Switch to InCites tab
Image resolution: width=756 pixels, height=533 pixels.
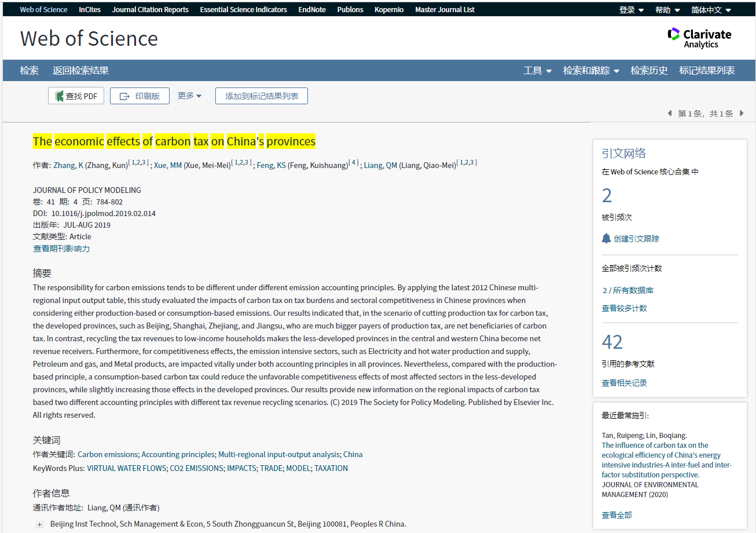[90, 9]
